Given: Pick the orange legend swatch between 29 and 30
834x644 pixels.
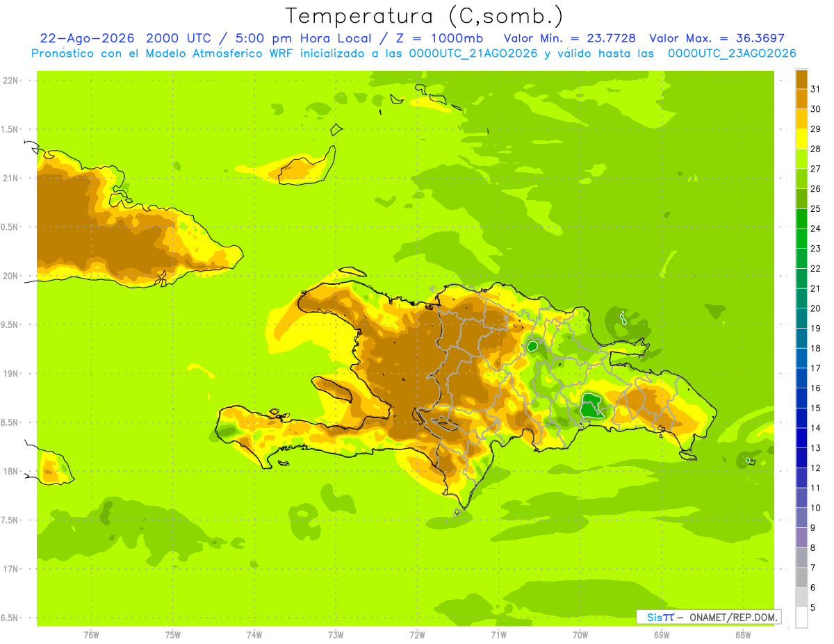Looking at the screenshot, I should (x=801, y=119).
